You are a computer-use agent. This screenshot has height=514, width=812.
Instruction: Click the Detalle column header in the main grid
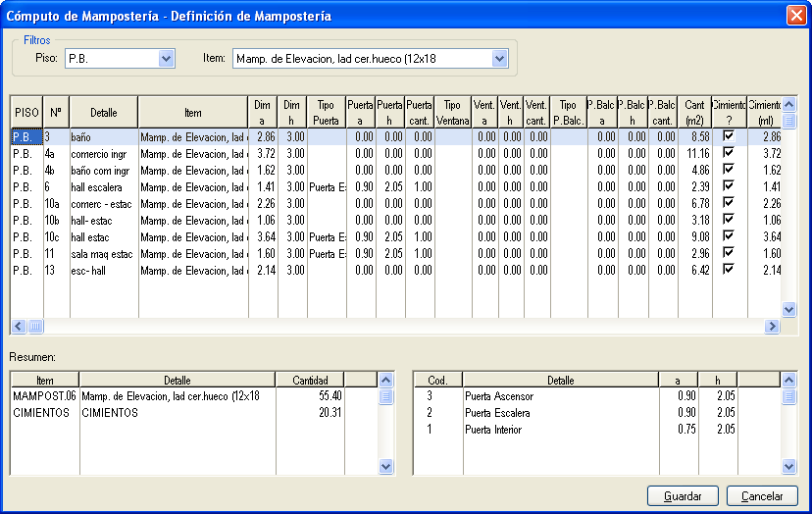coord(104,112)
